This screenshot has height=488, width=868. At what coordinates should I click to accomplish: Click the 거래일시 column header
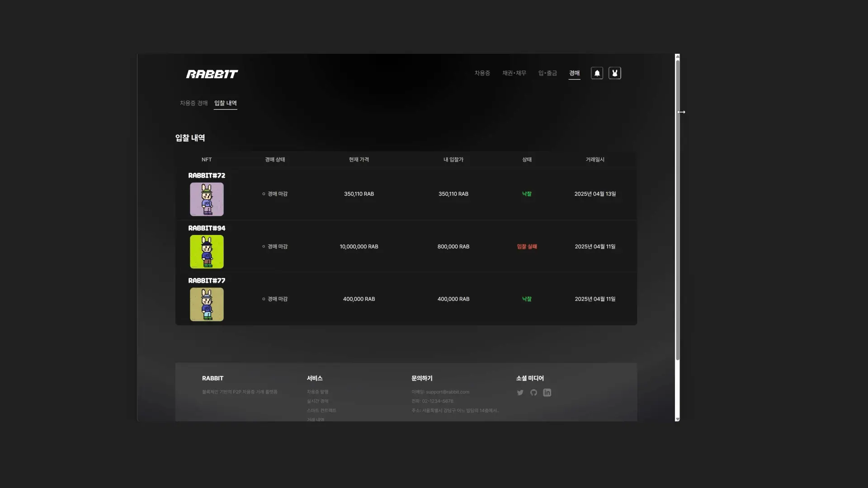point(595,160)
